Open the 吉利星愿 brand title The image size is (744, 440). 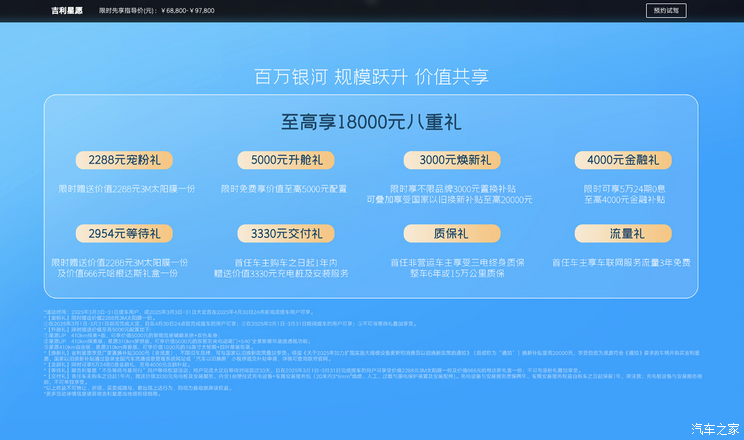click(67, 10)
